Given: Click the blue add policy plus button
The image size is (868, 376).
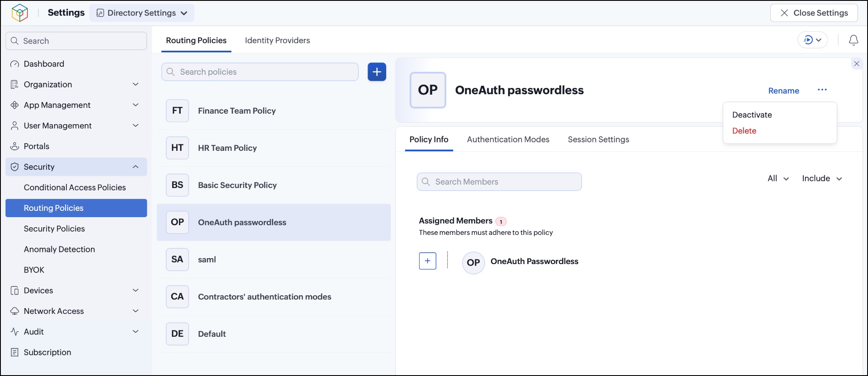Looking at the screenshot, I should tap(377, 72).
